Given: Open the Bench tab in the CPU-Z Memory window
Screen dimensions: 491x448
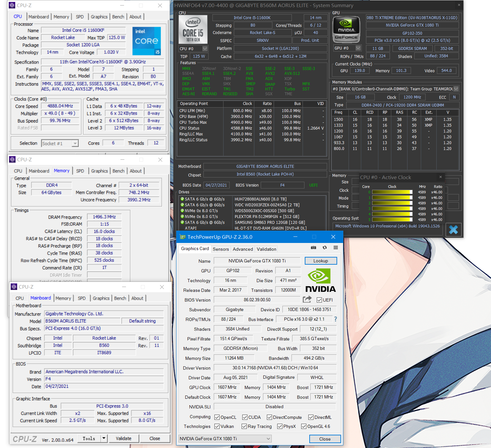Looking at the screenshot, I should 119,171.
